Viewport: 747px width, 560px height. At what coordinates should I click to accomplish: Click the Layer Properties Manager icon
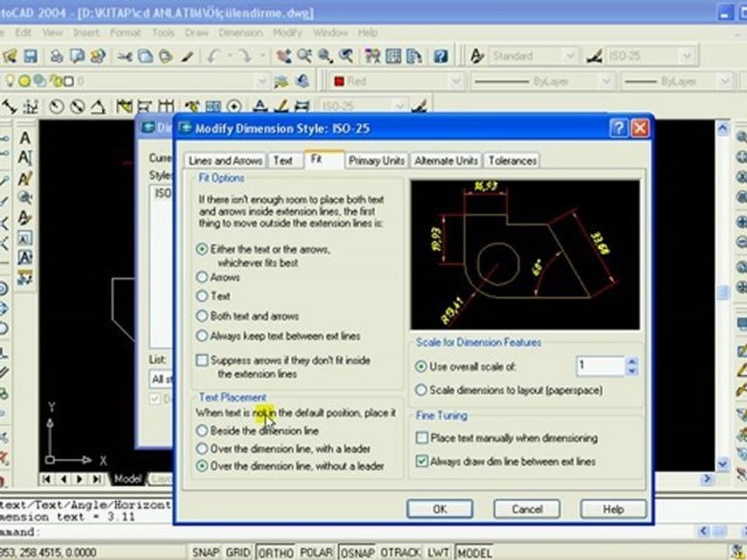(x=281, y=82)
